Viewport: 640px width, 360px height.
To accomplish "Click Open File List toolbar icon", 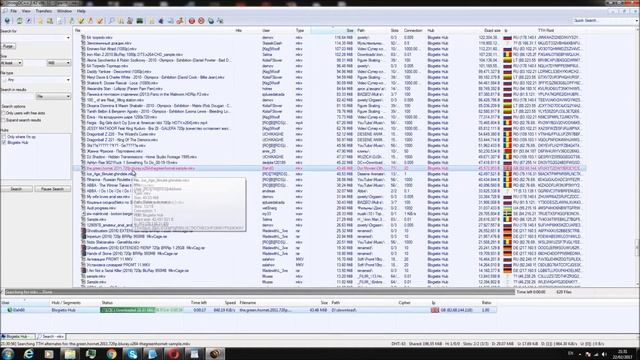I will pos(151,20).
